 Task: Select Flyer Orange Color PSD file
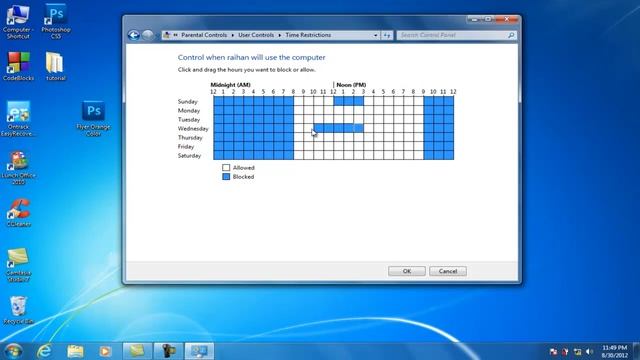pyautogui.click(x=93, y=119)
